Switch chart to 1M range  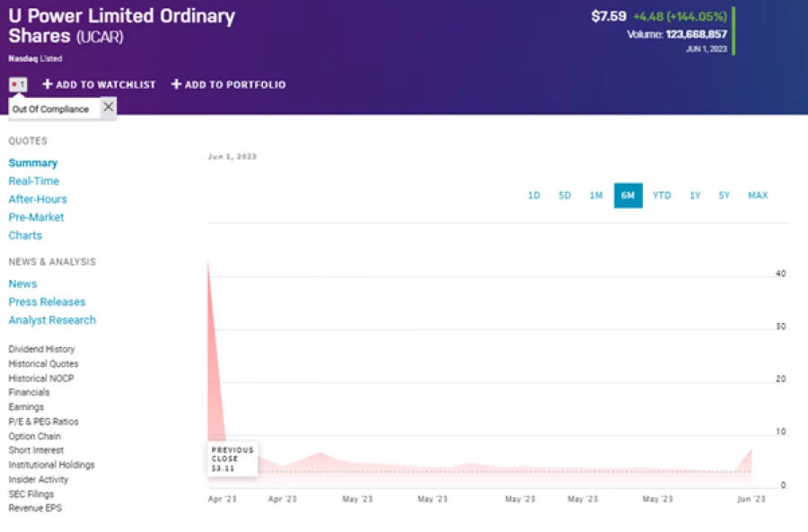pyautogui.click(x=596, y=196)
